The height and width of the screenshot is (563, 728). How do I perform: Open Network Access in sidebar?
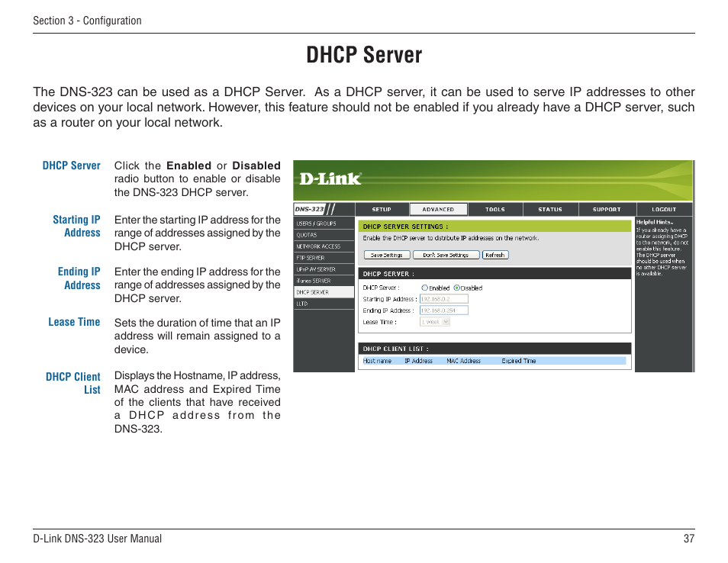pyautogui.click(x=324, y=246)
